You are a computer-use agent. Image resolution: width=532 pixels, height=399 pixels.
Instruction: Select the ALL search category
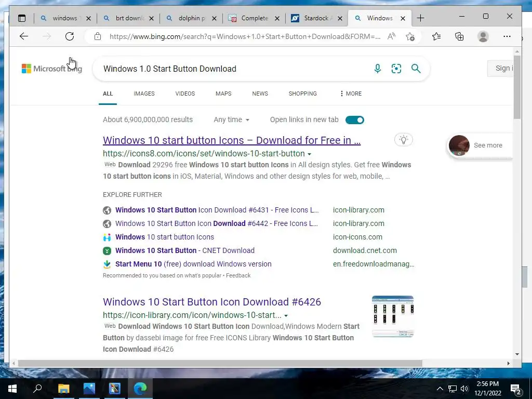108,94
